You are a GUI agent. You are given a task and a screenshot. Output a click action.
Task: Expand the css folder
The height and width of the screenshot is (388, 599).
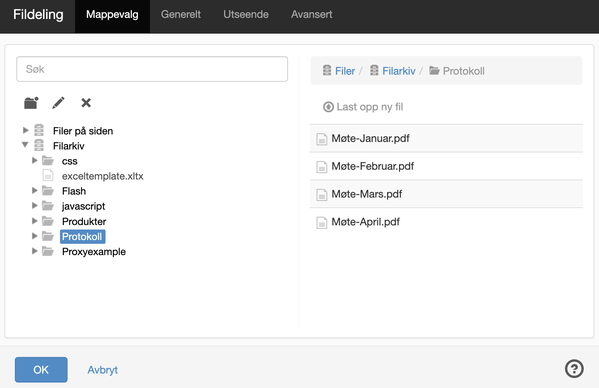[34, 160]
